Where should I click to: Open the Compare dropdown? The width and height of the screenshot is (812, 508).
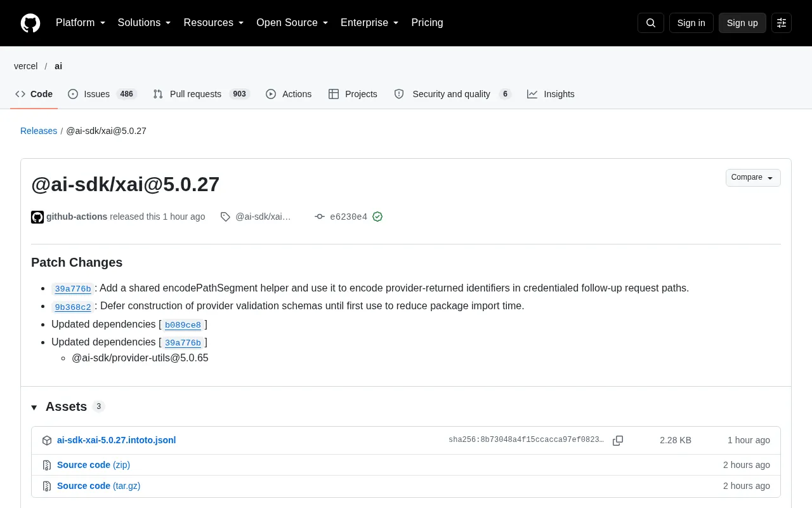click(753, 178)
